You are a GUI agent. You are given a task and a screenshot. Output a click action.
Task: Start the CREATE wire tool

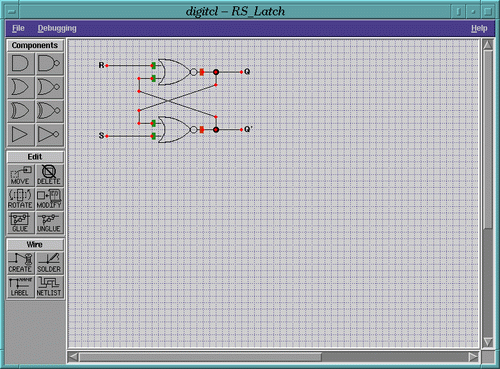(x=20, y=263)
